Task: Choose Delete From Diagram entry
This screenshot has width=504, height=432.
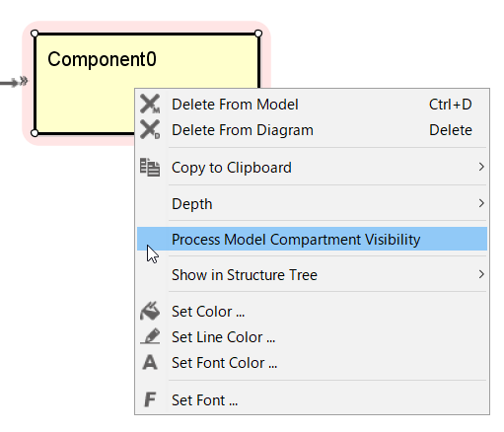Action: point(312,130)
